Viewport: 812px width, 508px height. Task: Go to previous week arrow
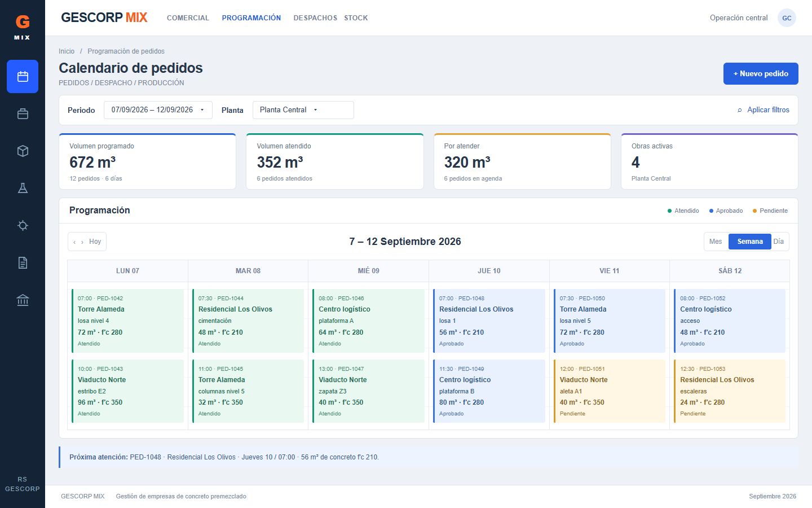pyautogui.click(x=74, y=242)
